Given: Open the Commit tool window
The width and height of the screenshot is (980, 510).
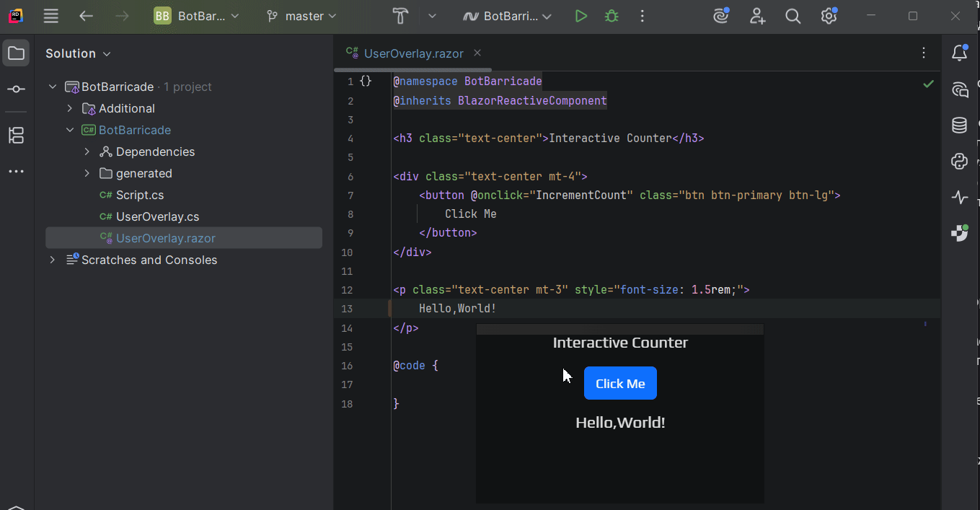Looking at the screenshot, I should point(15,89).
